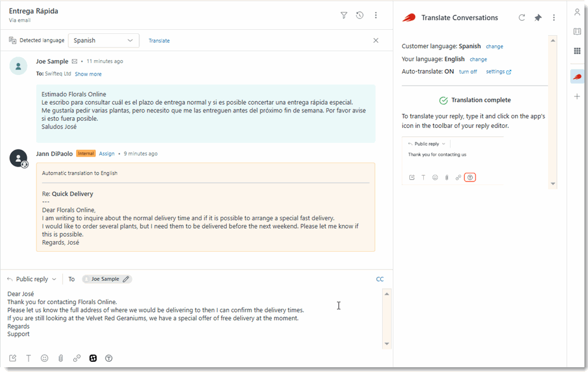Click the Re: Quick Delivery subject line
Viewport: 588px width, 372px height.
click(x=67, y=194)
